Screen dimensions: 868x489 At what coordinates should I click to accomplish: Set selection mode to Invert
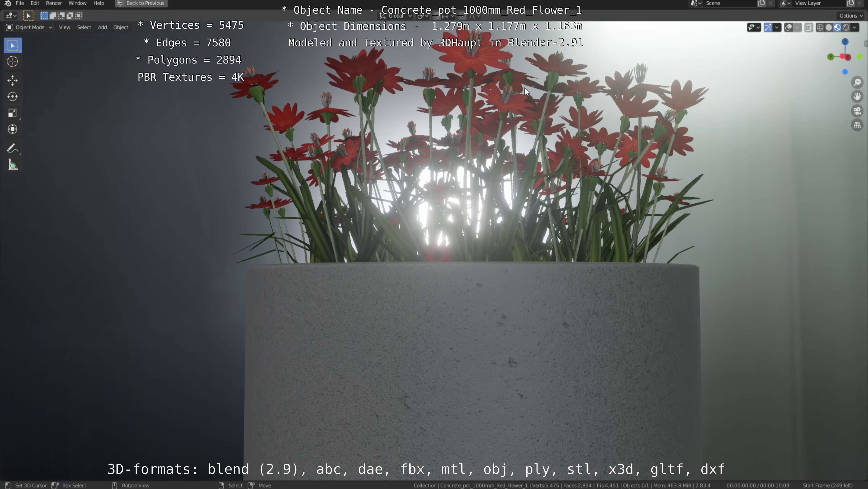70,16
